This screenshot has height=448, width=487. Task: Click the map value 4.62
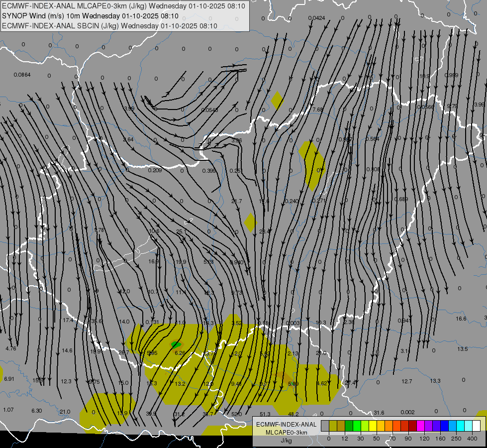point(322,384)
